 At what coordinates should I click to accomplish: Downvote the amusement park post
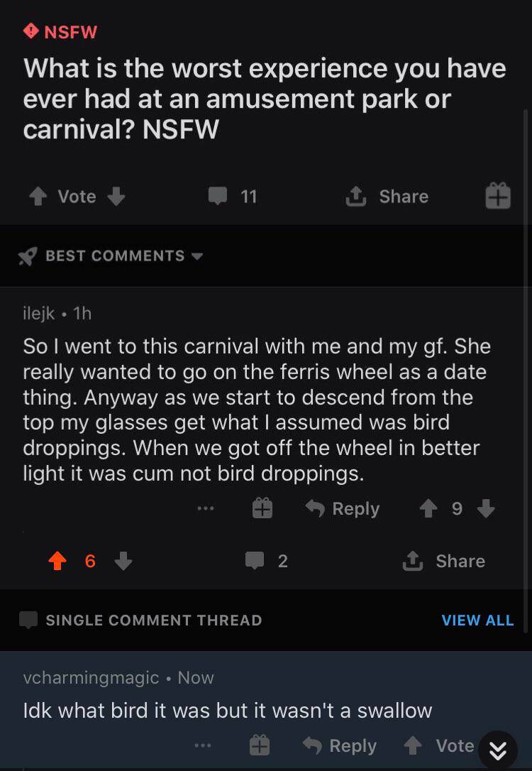coord(117,196)
